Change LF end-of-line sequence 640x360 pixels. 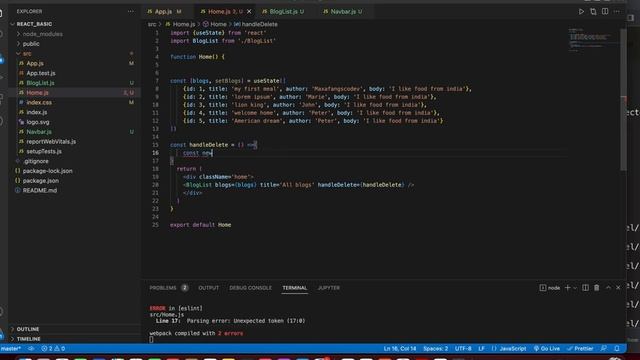(x=481, y=349)
